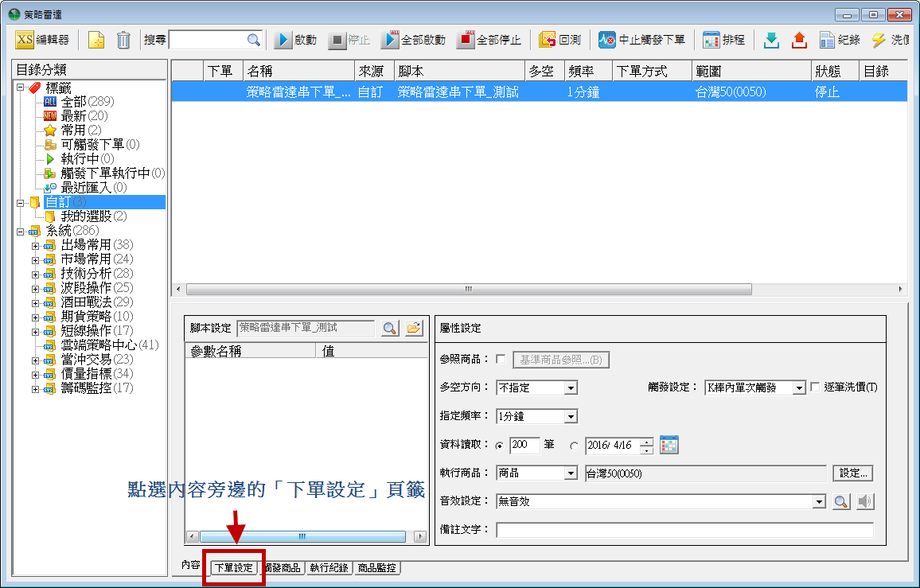The image size is (920, 588).
Task: Open the 觸發設定 dropdown
Action: click(798, 388)
